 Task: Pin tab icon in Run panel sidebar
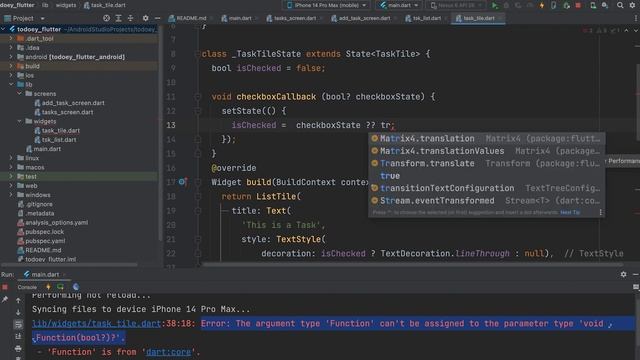[x=5, y=300]
